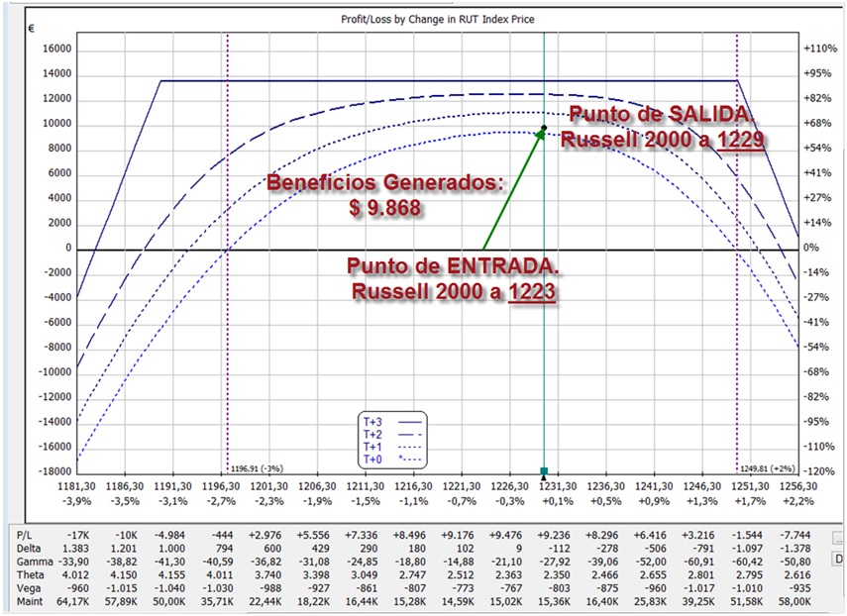Select the T+0 legend entry
This screenshot has width=847, height=616.
392,459
